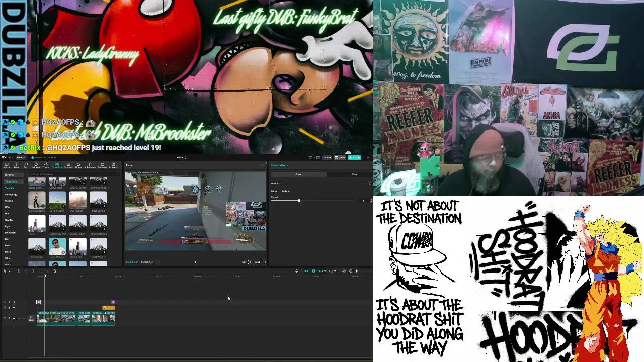Click the microphone record voiceover icon
Screen dimensions: 644x362
pyautogui.click(x=296, y=271)
